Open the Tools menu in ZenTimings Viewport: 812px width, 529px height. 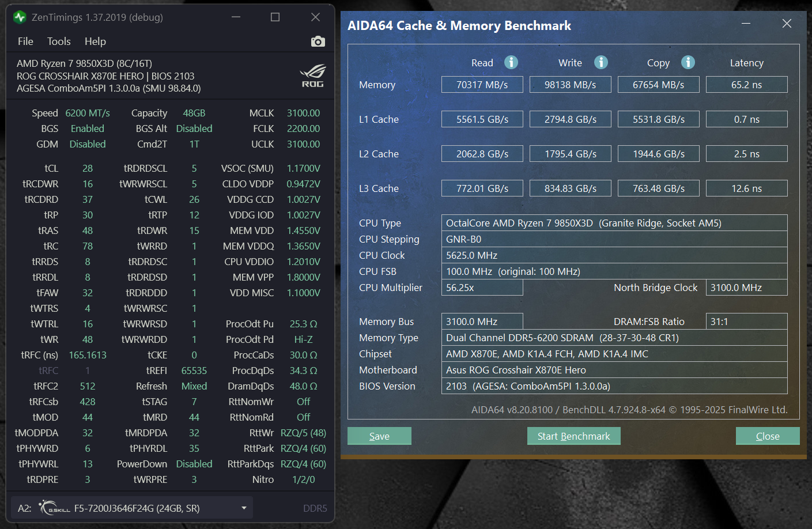coord(59,41)
